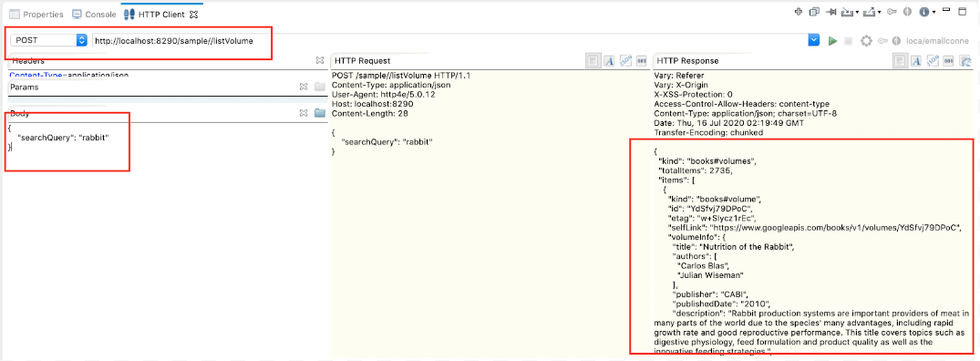Image resolution: width=980 pixels, height=361 pixels.
Task: Click the key icon in the top toolbar
Action: pos(892,11)
